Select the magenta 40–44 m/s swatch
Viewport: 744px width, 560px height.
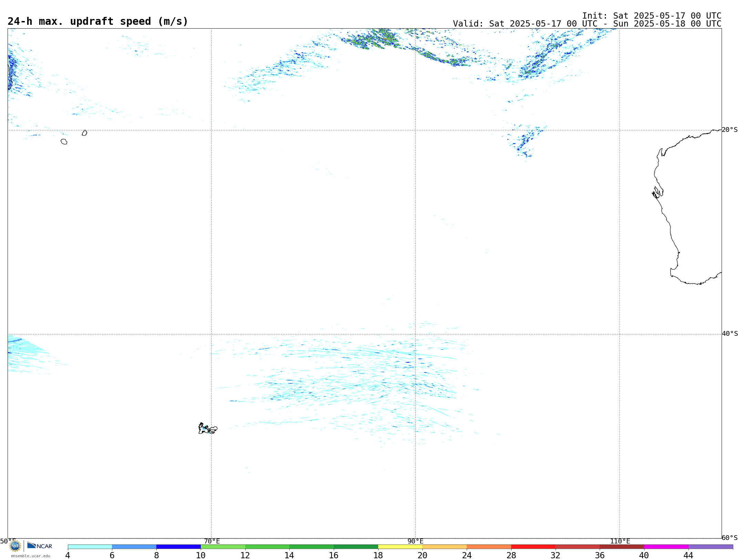666,547
